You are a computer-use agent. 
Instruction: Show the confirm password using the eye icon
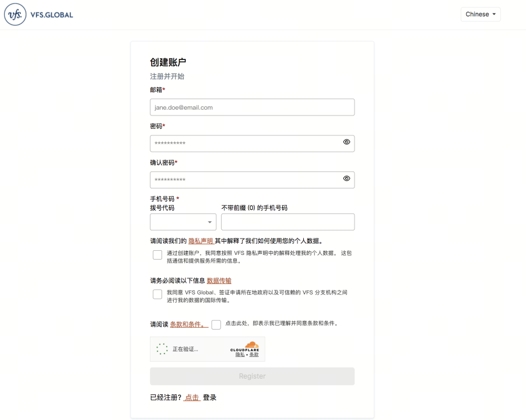pyautogui.click(x=346, y=179)
